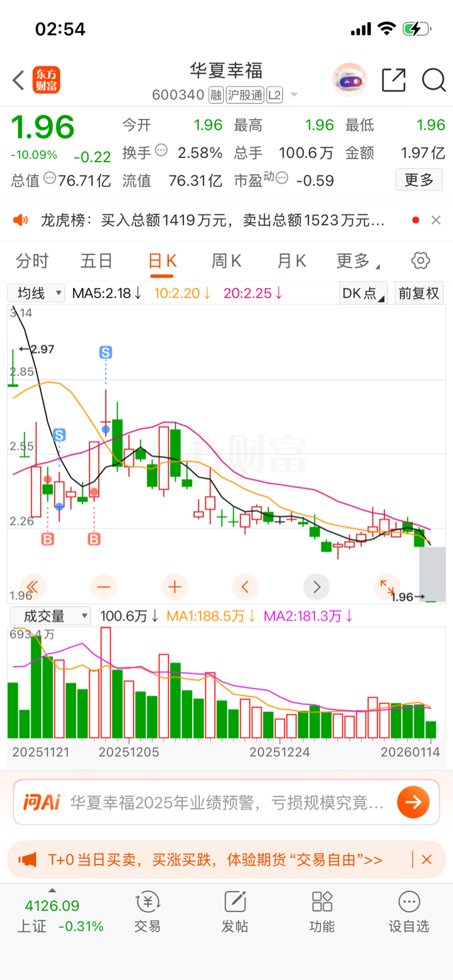This screenshot has height=980, width=453.
Task: Share the stock page via export icon
Action: pyautogui.click(x=394, y=80)
